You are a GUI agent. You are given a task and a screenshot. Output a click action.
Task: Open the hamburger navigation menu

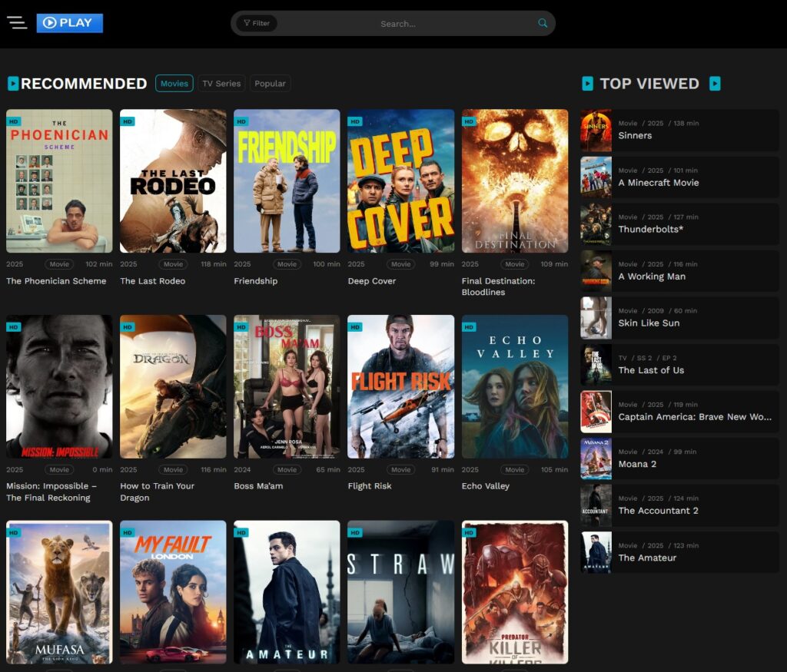17,23
